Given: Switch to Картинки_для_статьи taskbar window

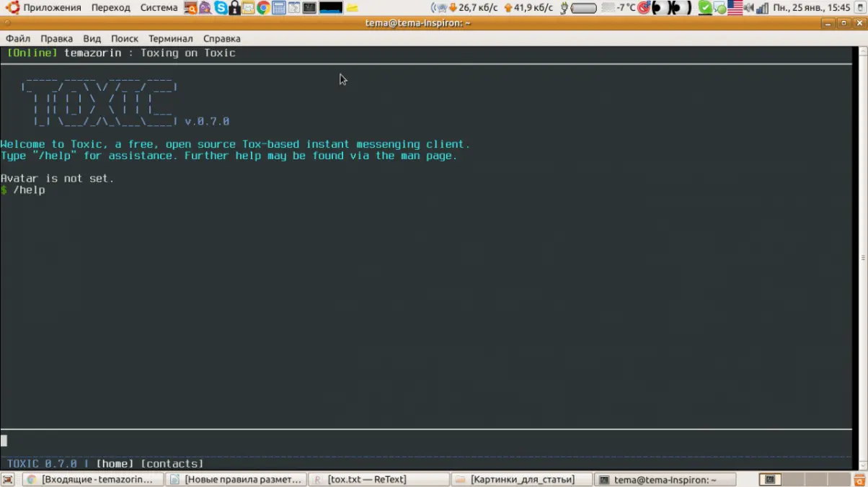Looking at the screenshot, I should [522, 479].
